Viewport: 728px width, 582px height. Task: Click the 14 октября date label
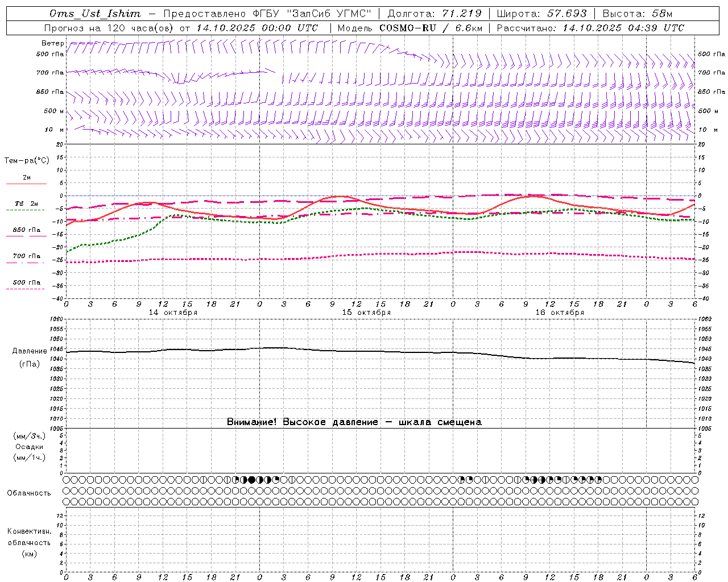pos(173,313)
